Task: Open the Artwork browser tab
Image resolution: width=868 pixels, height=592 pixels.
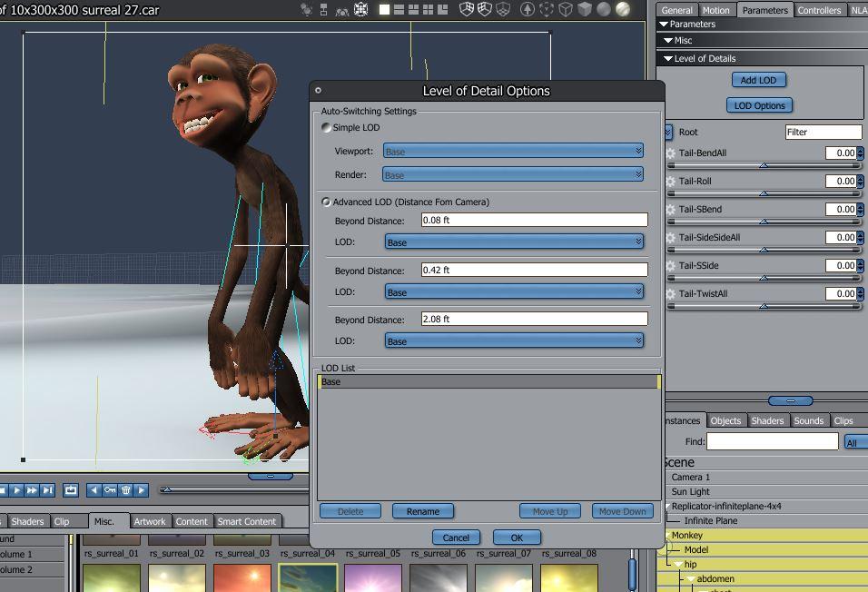Action: click(150, 521)
